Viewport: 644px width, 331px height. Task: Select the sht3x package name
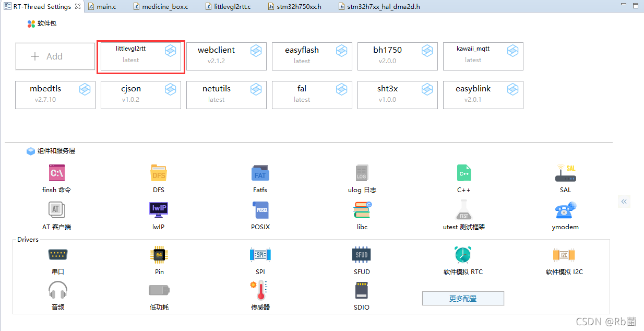pos(388,89)
